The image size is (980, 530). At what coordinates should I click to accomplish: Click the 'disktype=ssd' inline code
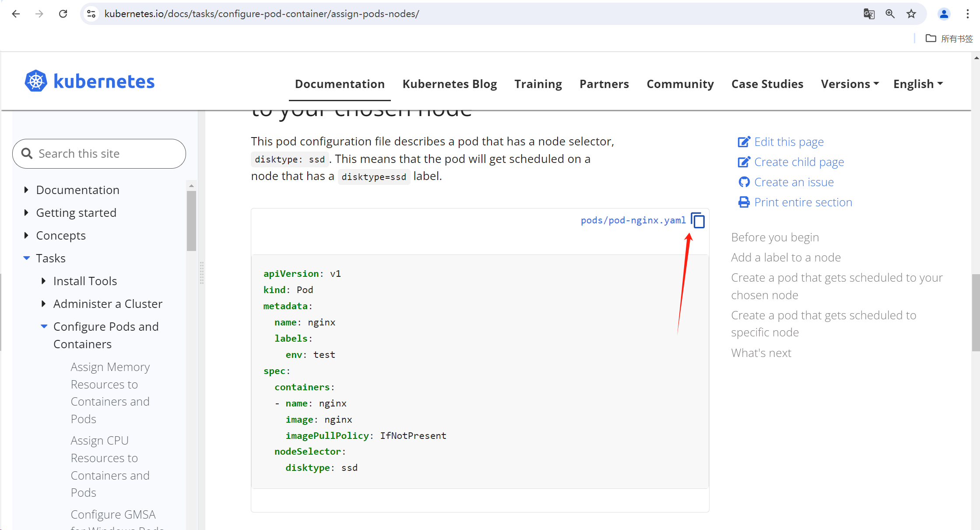(374, 177)
